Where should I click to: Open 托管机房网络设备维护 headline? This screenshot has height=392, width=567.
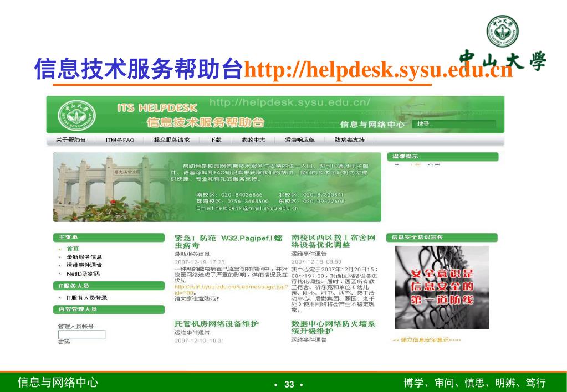(217, 324)
